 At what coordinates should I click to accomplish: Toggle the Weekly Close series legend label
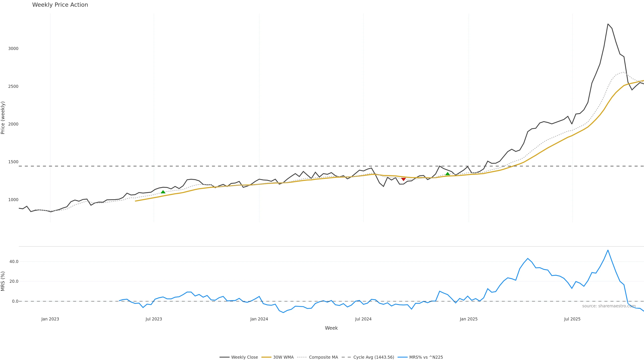244,357
